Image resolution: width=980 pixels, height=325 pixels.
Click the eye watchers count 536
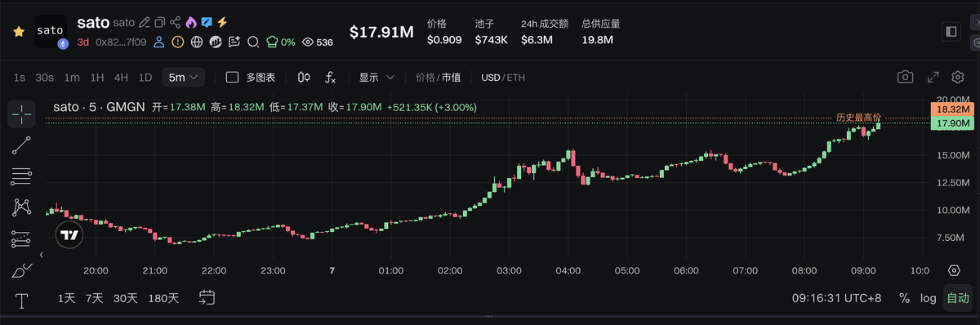[318, 42]
